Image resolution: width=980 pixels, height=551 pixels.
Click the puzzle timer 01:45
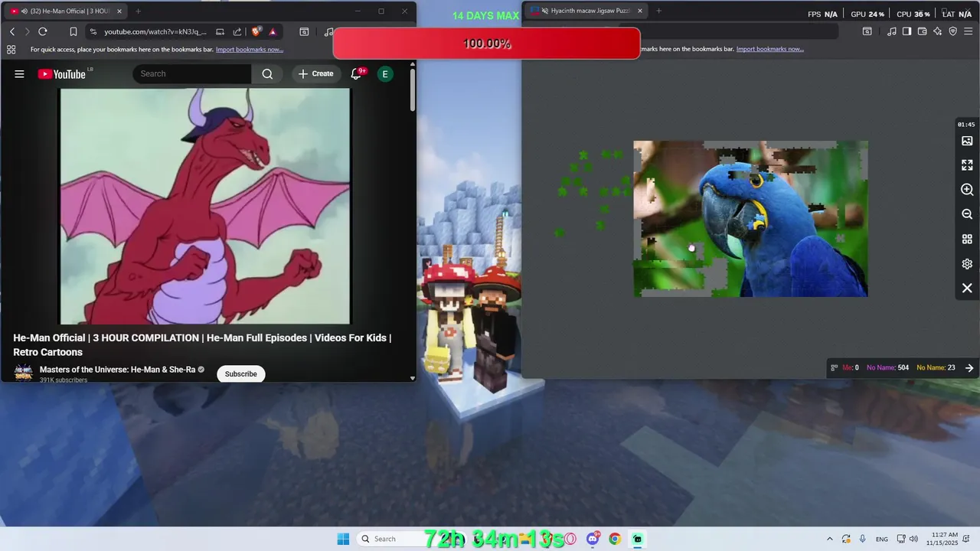pyautogui.click(x=966, y=125)
